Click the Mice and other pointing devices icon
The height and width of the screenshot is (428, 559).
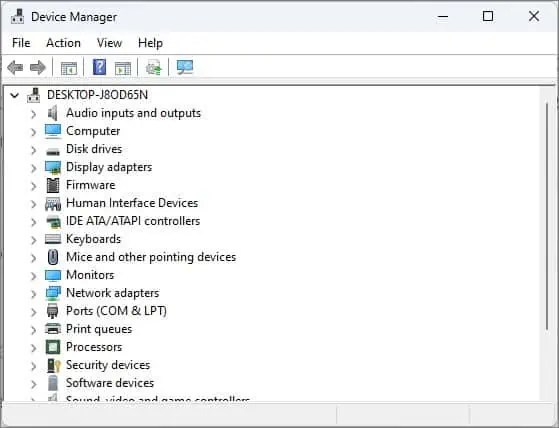click(x=53, y=257)
